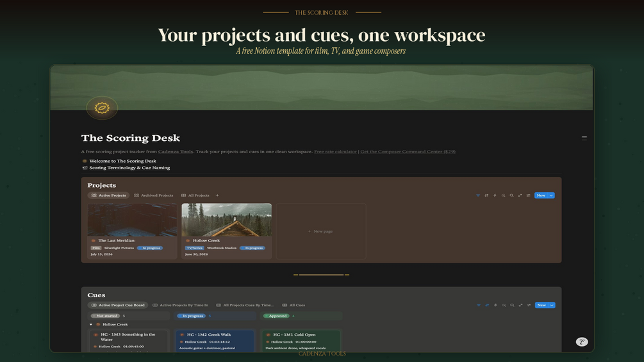The height and width of the screenshot is (362, 644).
Task: Click the July 15, 2026 date
Action: (x=101, y=254)
